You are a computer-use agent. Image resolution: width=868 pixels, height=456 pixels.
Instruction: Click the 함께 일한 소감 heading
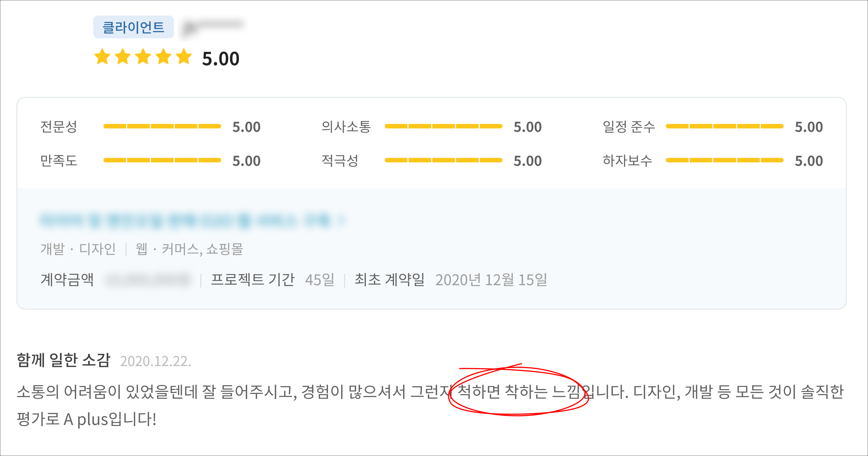pyautogui.click(x=63, y=360)
